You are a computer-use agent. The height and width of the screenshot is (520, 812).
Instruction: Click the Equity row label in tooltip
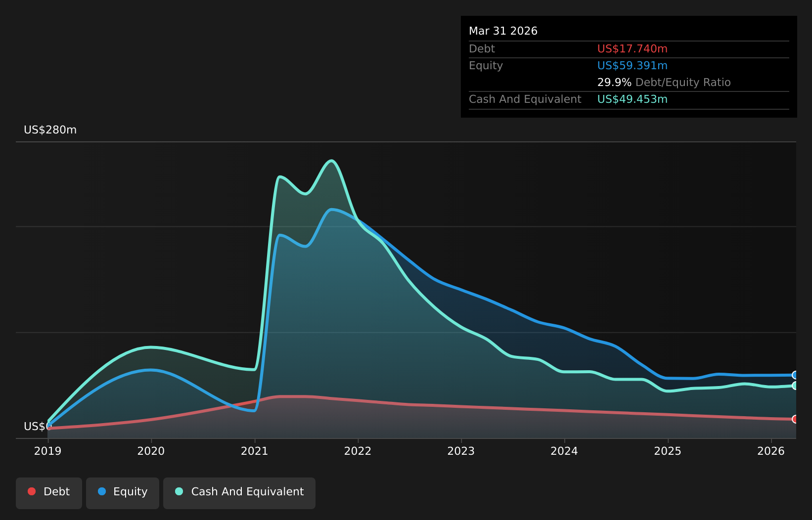486,66
